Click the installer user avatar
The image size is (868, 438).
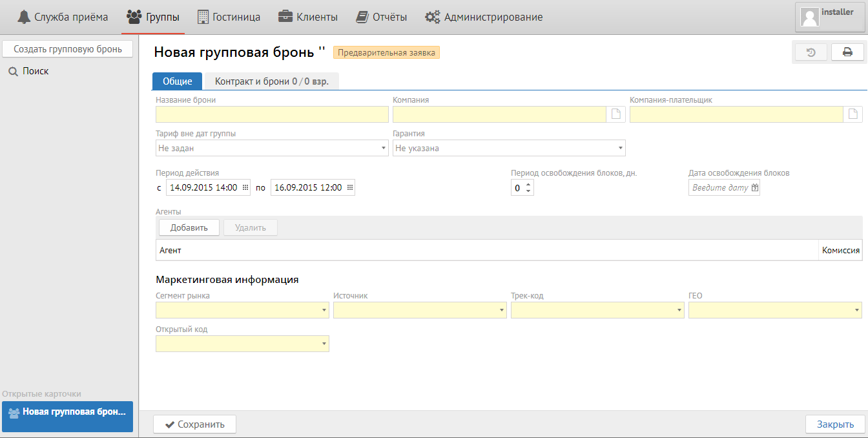click(810, 17)
